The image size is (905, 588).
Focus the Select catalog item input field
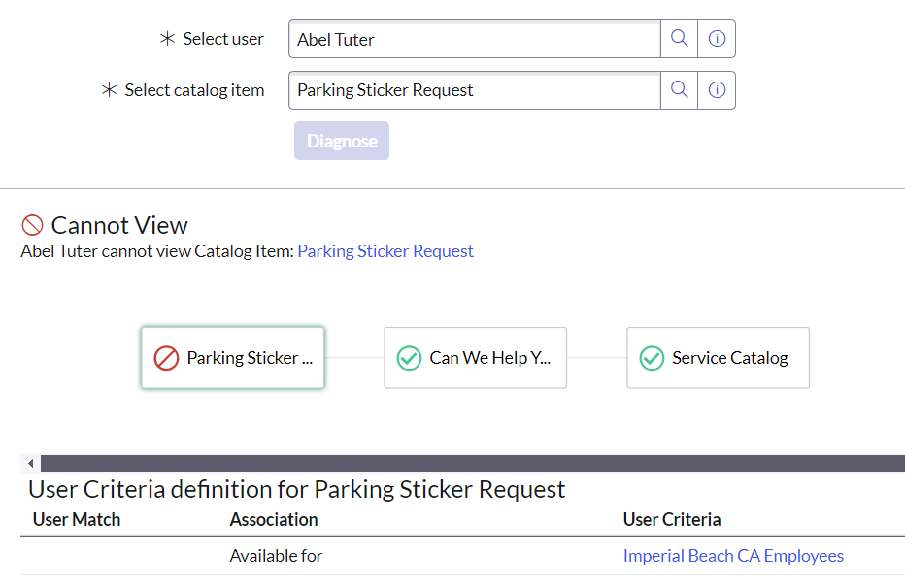[474, 90]
